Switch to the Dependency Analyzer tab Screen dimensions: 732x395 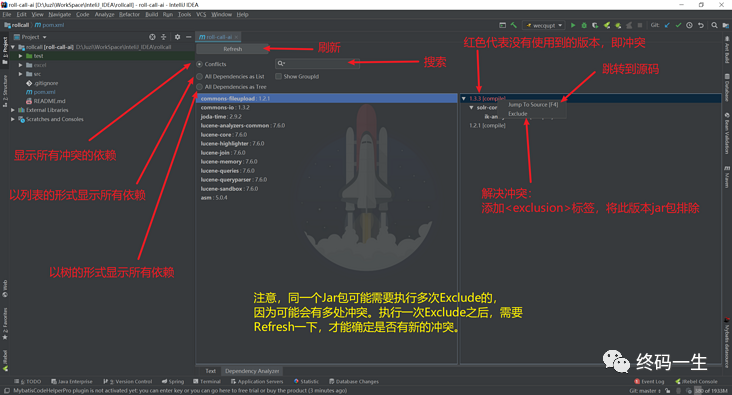[x=252, y=371]
